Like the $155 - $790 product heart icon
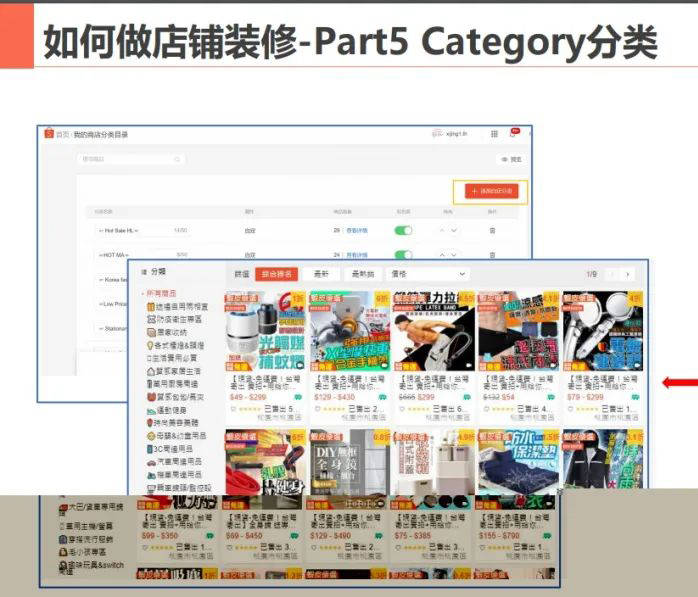The image size is (698, 597). pyautogui.click(x=482, y=547)
